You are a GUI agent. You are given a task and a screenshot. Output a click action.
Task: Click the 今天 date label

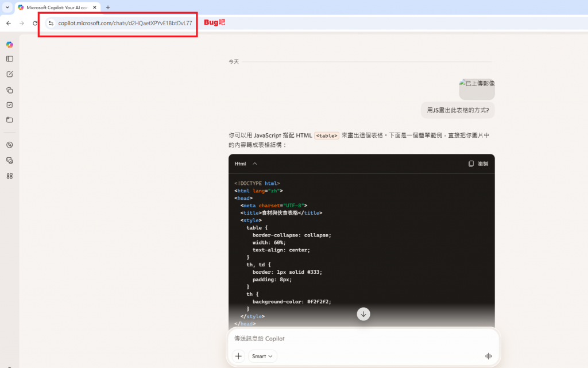(x=234, y=61)
